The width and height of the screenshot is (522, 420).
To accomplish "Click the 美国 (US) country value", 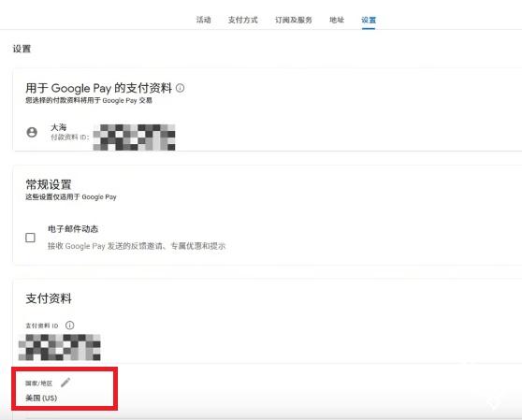I will click(x=41, y=398).
